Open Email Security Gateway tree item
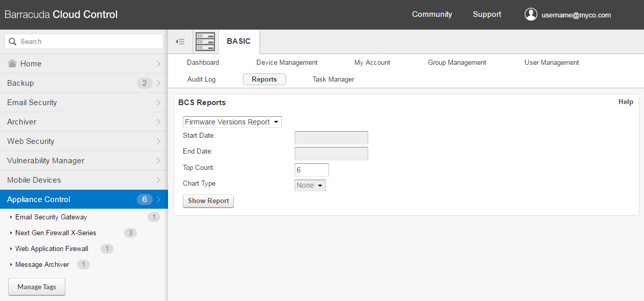644x301 pixels. pos(51,217)
